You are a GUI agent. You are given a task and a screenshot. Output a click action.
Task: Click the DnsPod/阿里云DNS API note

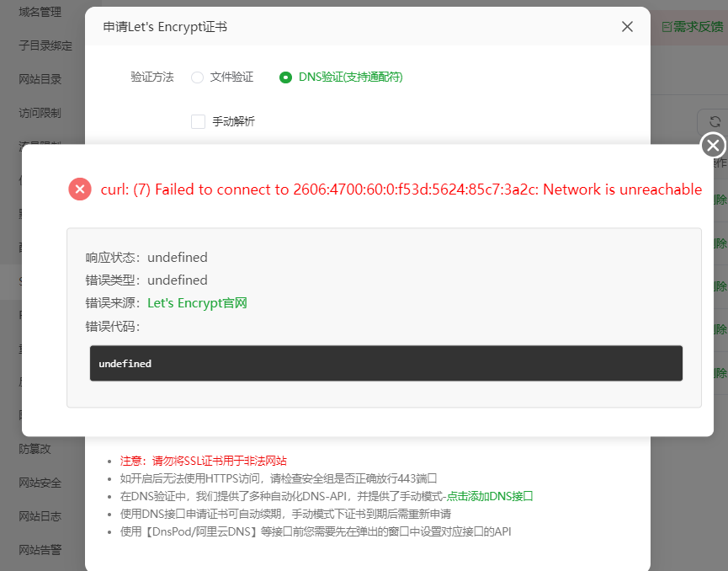click(316, 531)
